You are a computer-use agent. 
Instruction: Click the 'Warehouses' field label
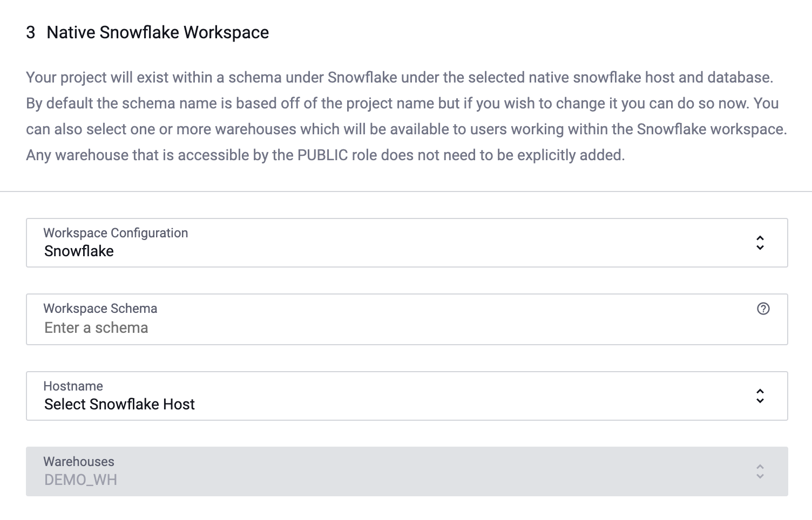(x=79, y=462)
